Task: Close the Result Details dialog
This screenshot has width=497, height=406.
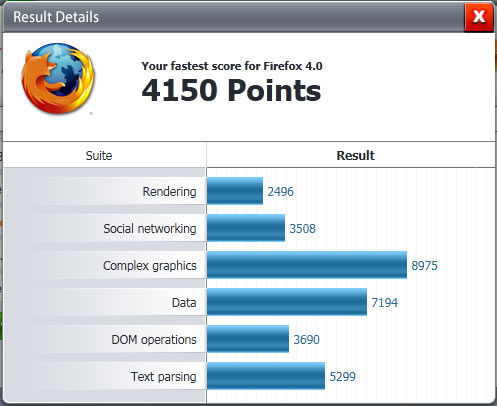Action: tap(479, 16)
